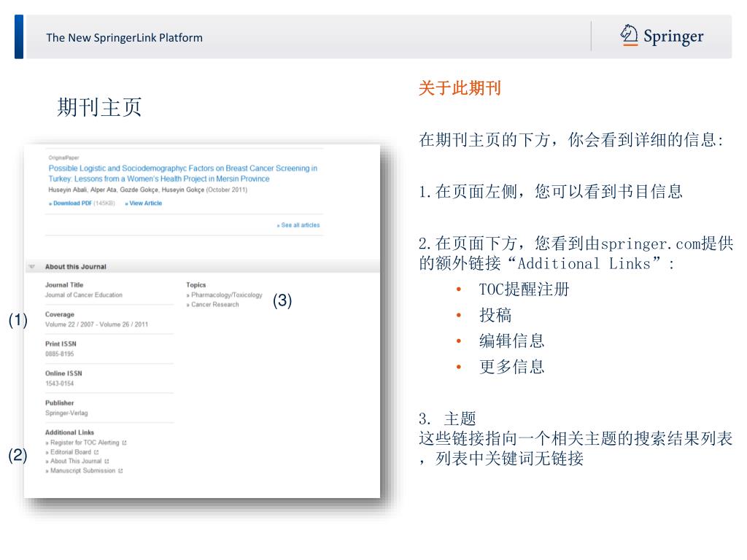Image resolution: width=747 pixels, height=560 pixels.
Task: Open the breast cancer screening article title link
Action: tap(182, 174)
